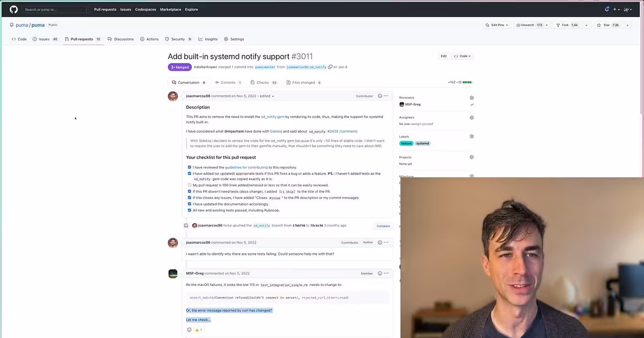The image size is (644, 338).
Task: Open nateberkopec's profile link
Action: 206,67
